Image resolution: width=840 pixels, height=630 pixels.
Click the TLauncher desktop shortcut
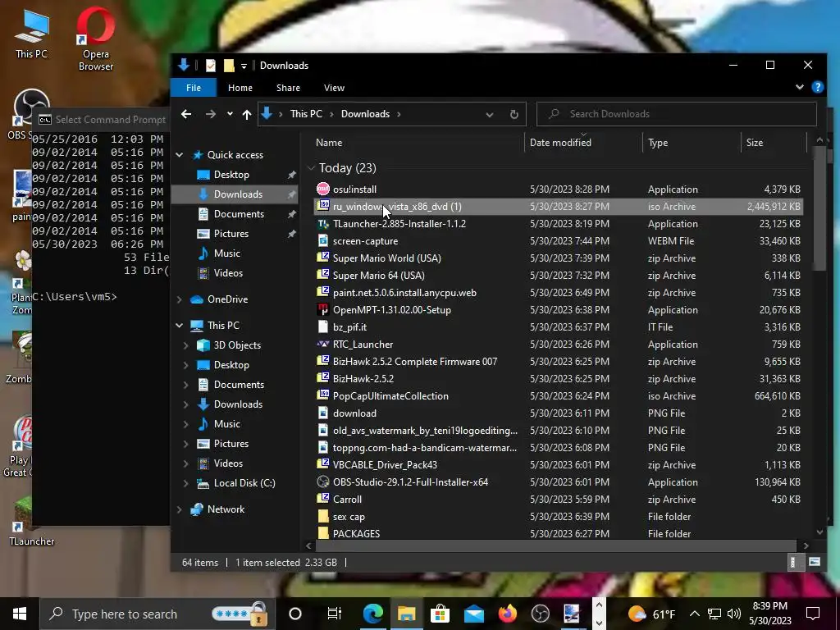[x=31, y=519]
